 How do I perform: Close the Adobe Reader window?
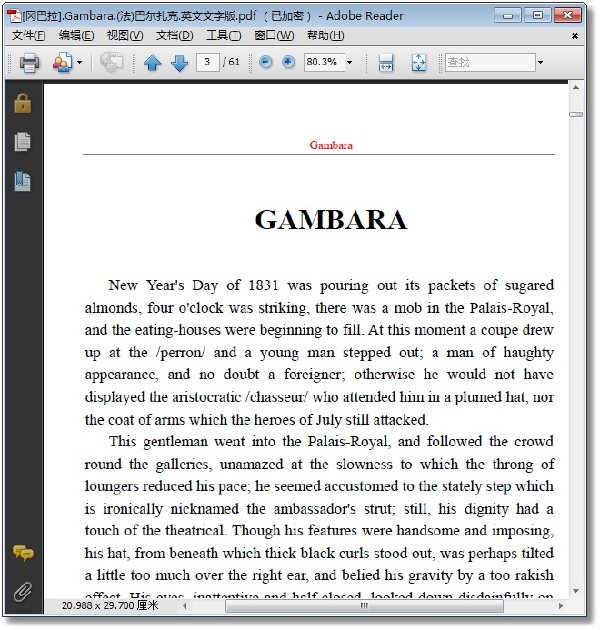click(x=567, y=16)
